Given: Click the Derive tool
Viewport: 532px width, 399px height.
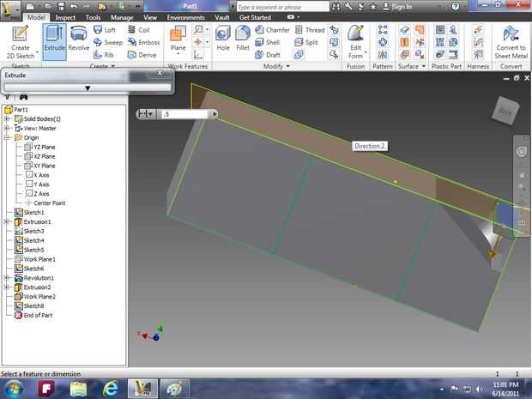Looking at the screenshot, I should point(142,55).
